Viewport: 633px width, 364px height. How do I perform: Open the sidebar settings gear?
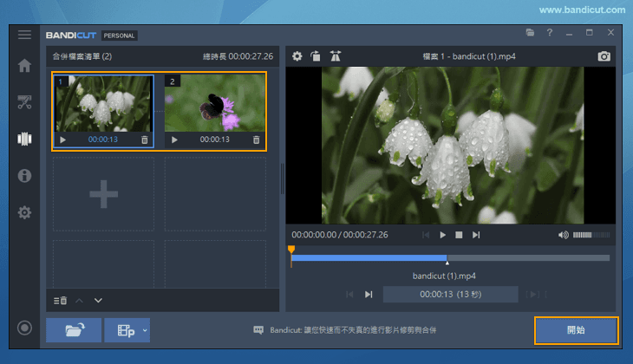(24, 212)
